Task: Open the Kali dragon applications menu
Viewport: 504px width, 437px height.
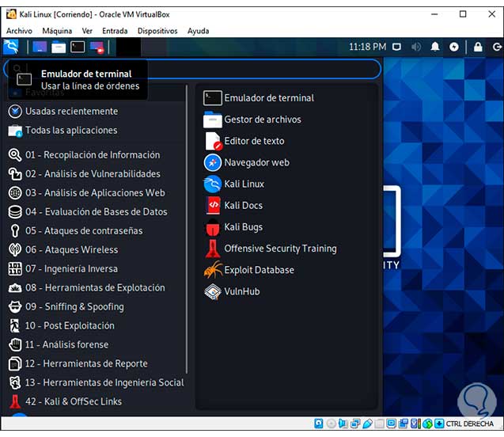Action: click(11, 47)
